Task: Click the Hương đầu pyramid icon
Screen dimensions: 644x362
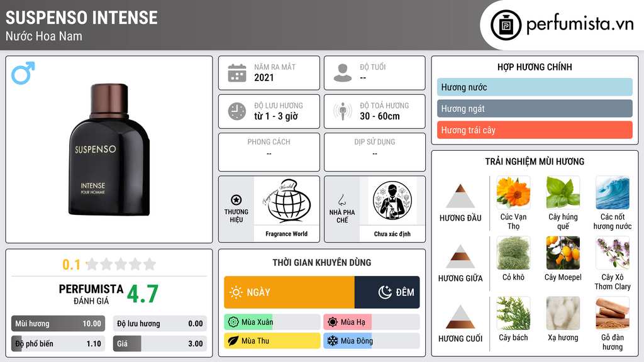Action: pyautogui.click(x=460, y=196)
